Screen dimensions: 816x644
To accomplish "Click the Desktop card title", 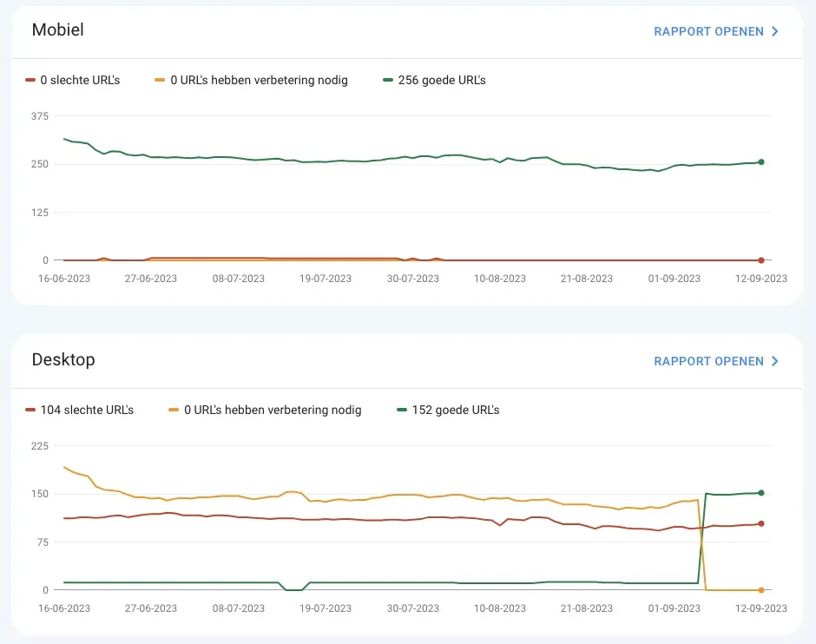I will (x=63, y=359).
